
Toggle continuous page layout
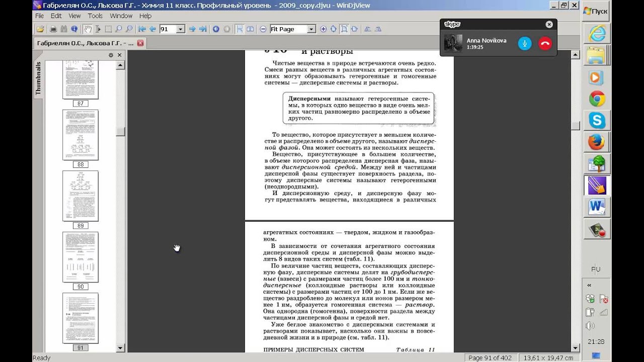238,29
